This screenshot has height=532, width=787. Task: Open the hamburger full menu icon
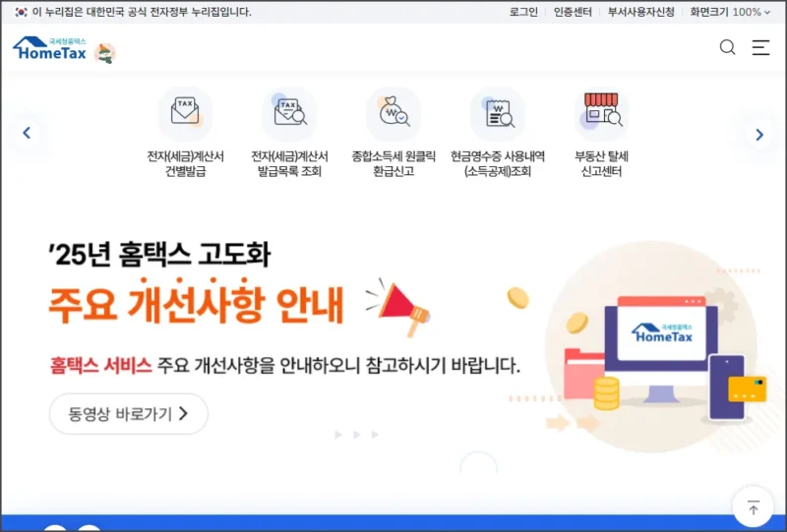pos(760,47)
